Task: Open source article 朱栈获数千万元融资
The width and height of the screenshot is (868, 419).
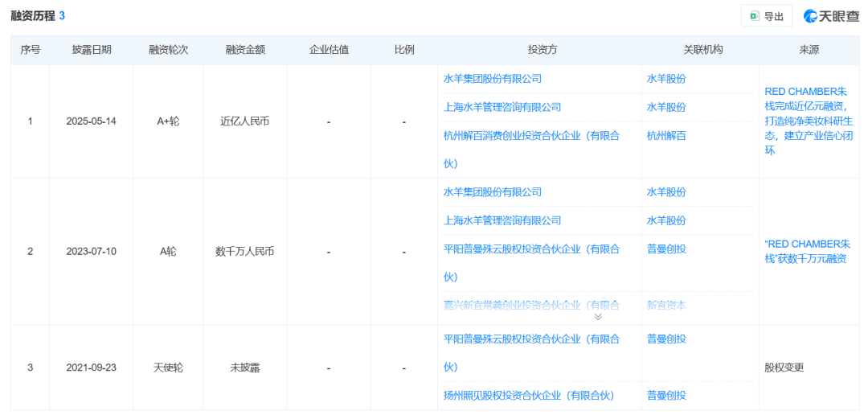Action: click(x=809, y=251)
